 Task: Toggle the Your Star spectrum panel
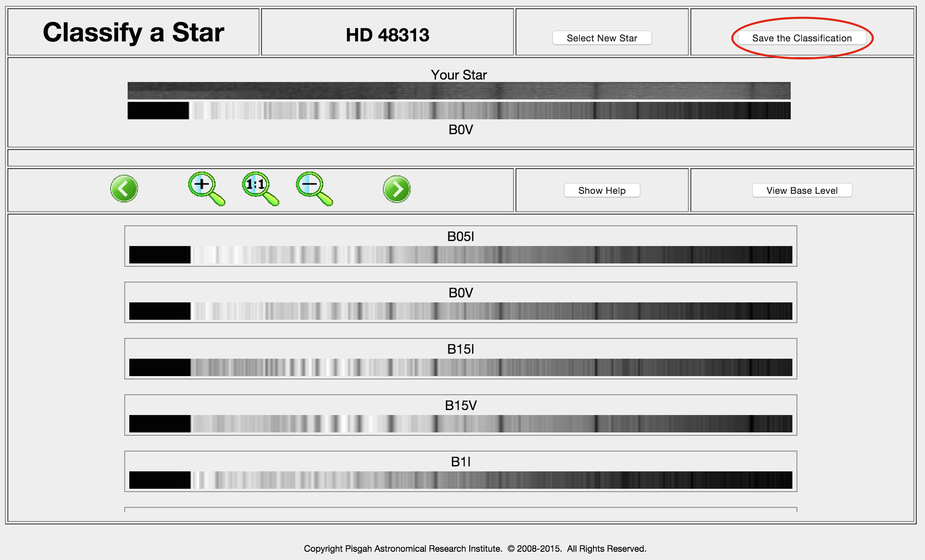coord(462,72)
